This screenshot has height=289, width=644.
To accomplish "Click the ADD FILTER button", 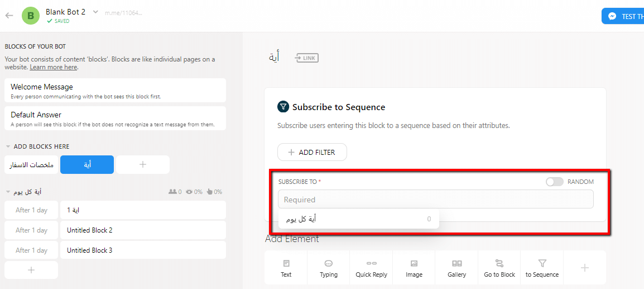I will (x=312, y=152).
